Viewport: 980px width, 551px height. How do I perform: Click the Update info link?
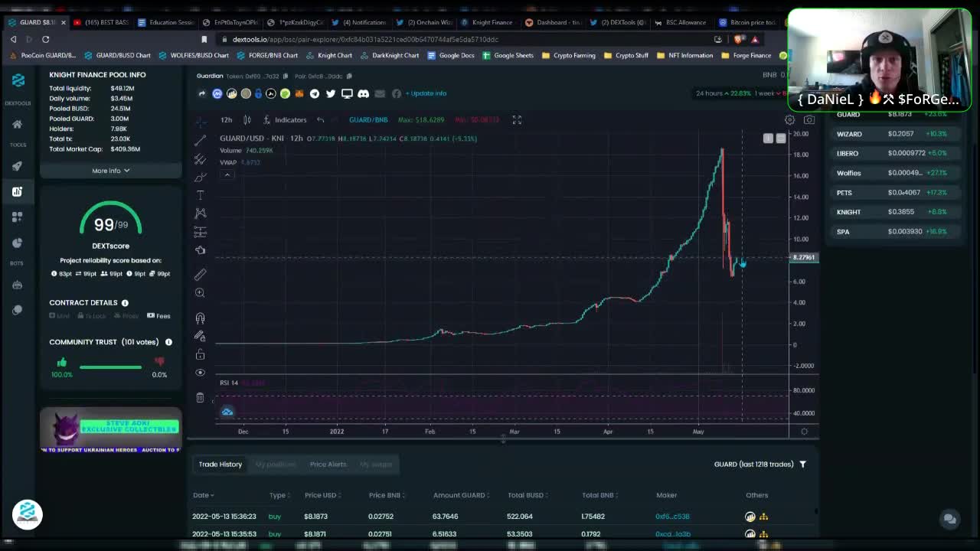coord(426,93)
